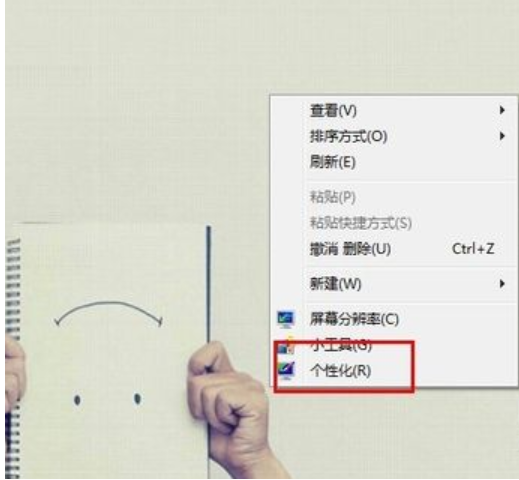Open 小工具(G) desktop gadgets
The image size is (519, 480).
pos(394,345)
